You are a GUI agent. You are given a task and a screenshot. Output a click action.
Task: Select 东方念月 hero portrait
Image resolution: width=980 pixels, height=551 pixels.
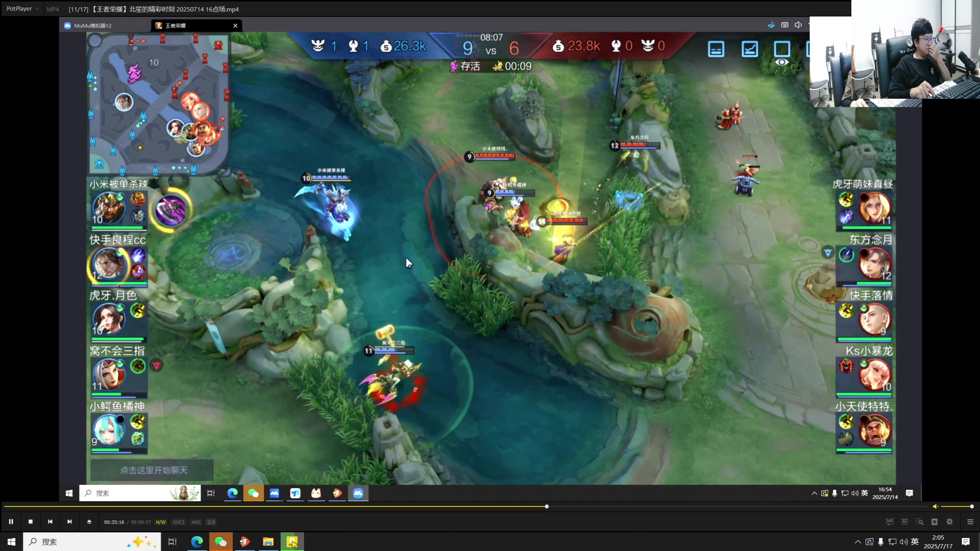[x=875, y=264]
